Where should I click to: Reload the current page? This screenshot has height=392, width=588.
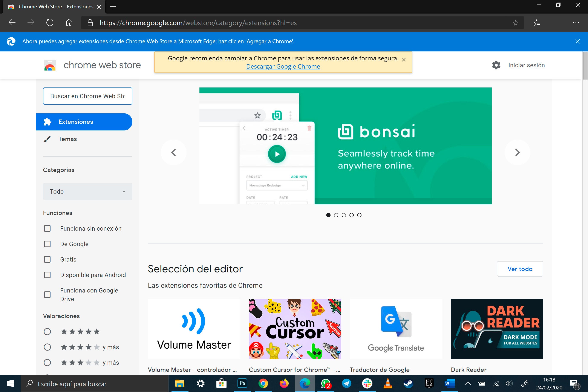pyautogui.click(x=50, y=23)
